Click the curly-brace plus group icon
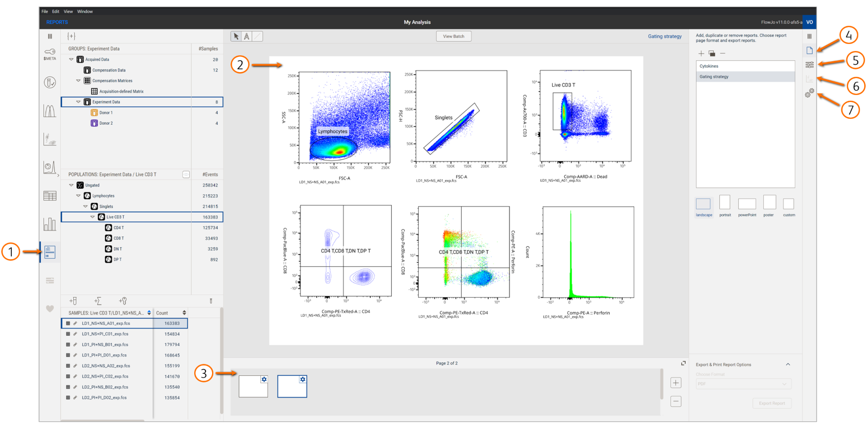This screenshot has height=429, width=868. point(71,36)
